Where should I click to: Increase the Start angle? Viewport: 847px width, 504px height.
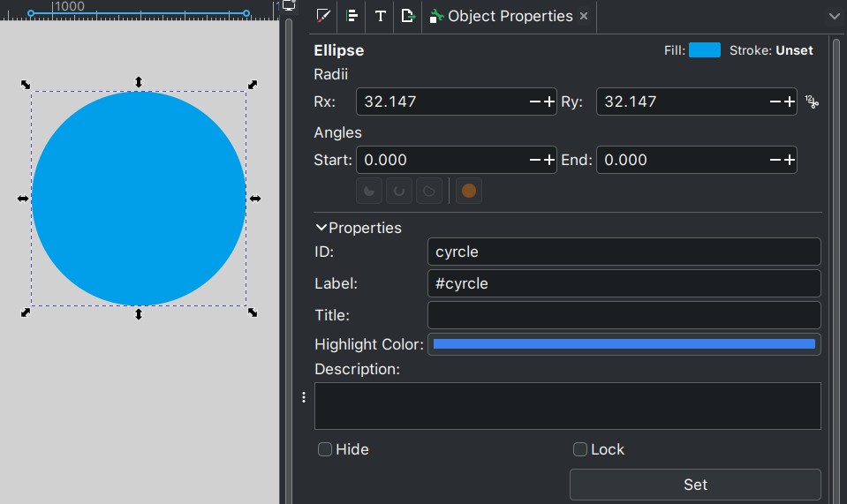pyautogui.click(x=549, y=160)
